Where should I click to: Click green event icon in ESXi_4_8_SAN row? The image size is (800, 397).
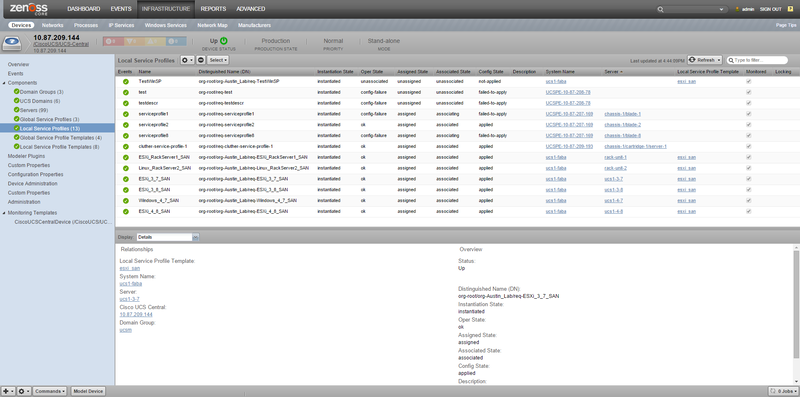[x=126, y=211]
